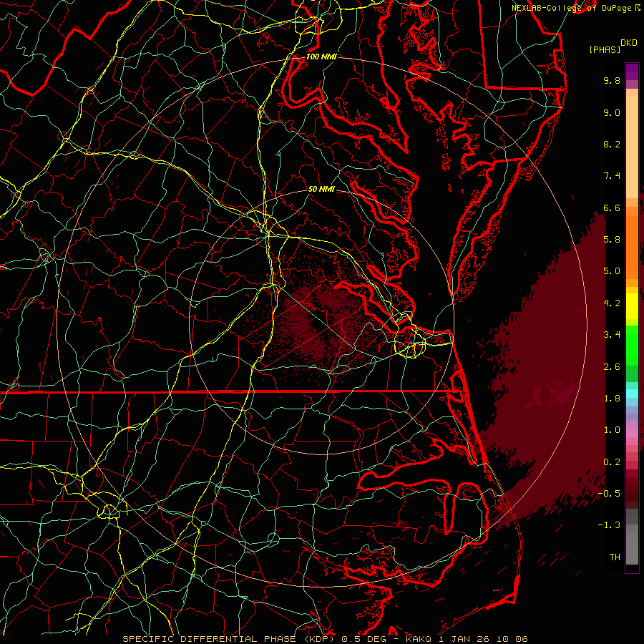Click the 4.2 legend value
The width and height of the screenshot is (644, 644).
[x=612, y=303]
